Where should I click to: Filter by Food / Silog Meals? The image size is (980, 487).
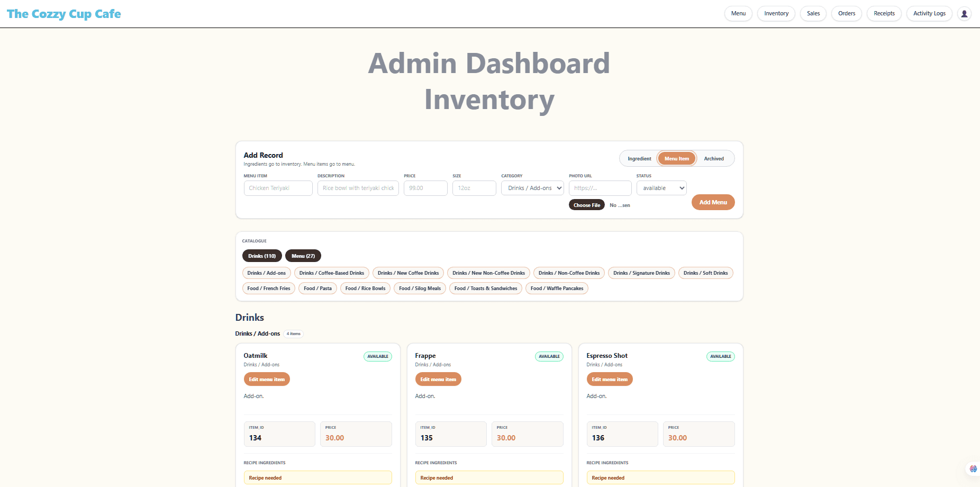(x=420, y=288)
